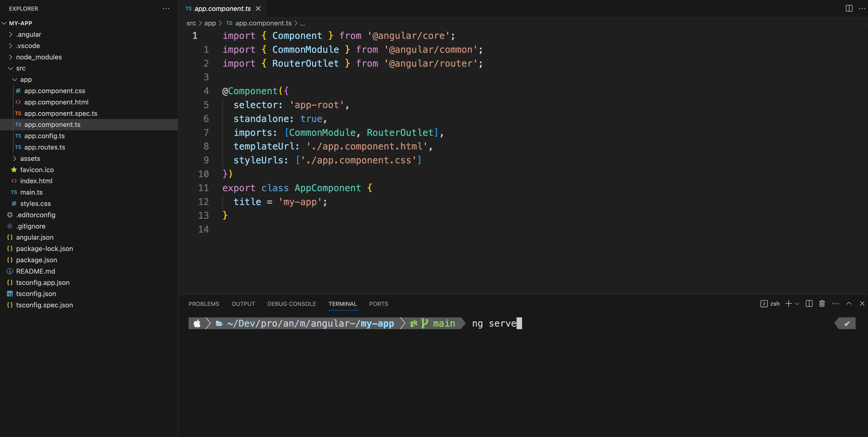Maximize the panel size chevron
The image size is (868, 437).
coord(849,304)
